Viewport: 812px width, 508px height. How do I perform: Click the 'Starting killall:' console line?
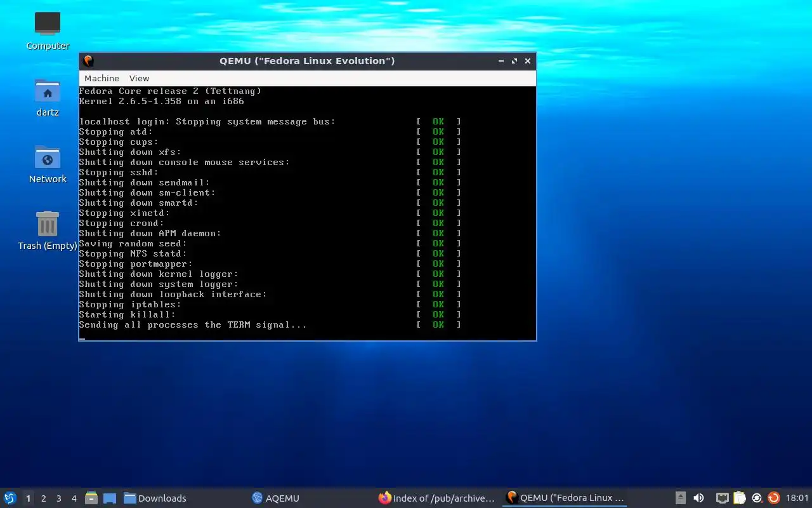127,314
